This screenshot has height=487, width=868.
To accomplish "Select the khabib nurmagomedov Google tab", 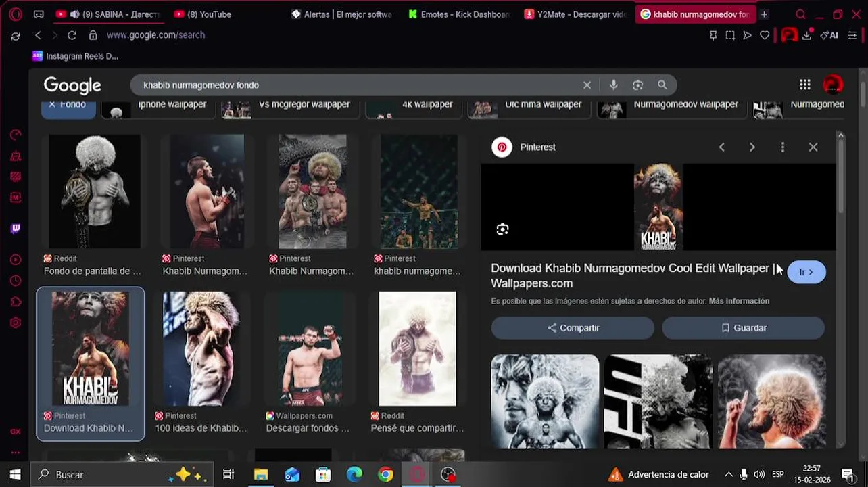I will (x=695, y=14).
